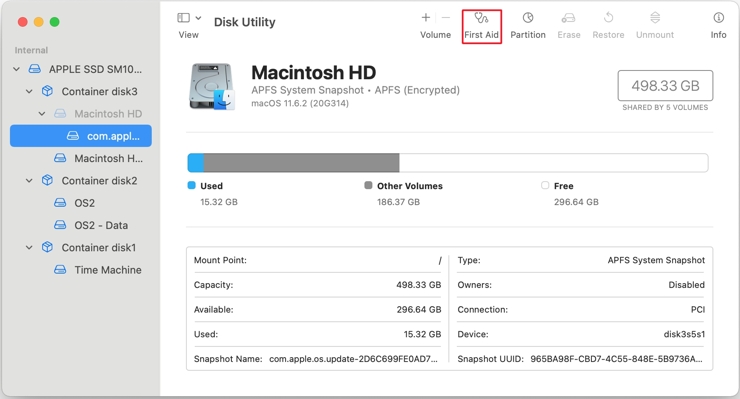This screenshot has height=399, width=740.
Task: Select the com.appl... snapshot row
Action: tap(81, 136)
